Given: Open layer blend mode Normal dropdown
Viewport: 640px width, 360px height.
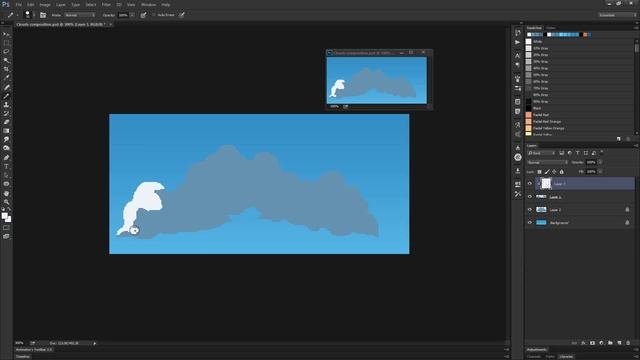Looking at the screenshot, I should pos(547,162).
